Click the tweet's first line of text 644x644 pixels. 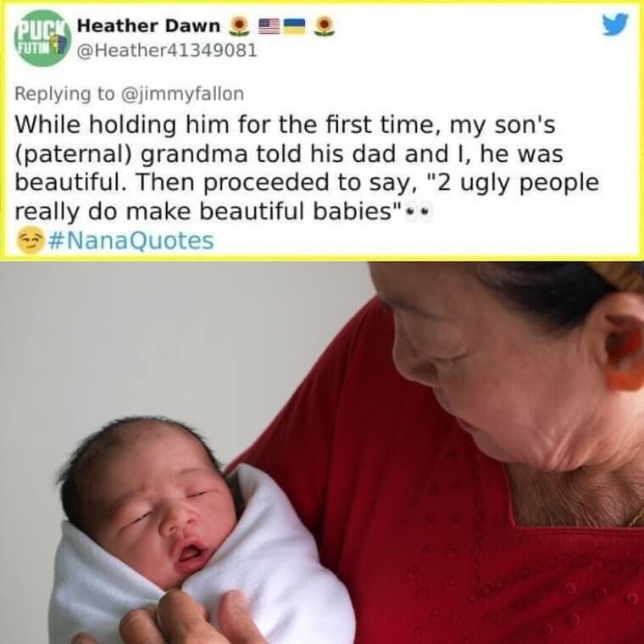coord(285,125)
